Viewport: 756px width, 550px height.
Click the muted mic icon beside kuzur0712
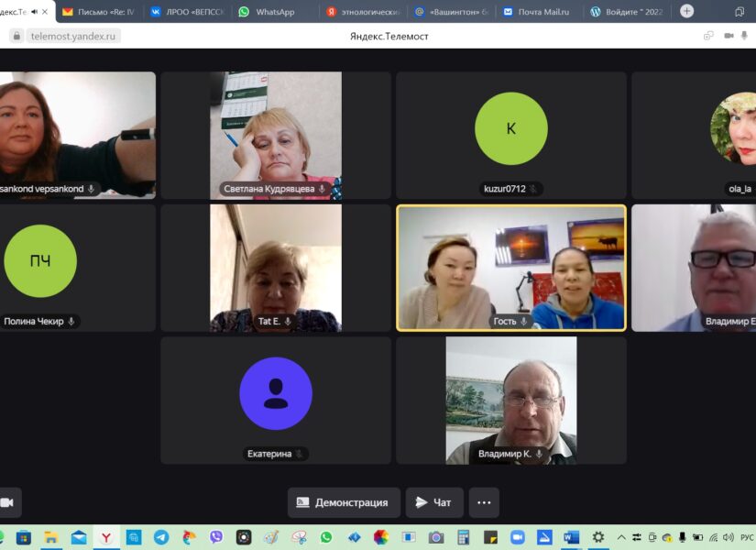tap(532, 189)
